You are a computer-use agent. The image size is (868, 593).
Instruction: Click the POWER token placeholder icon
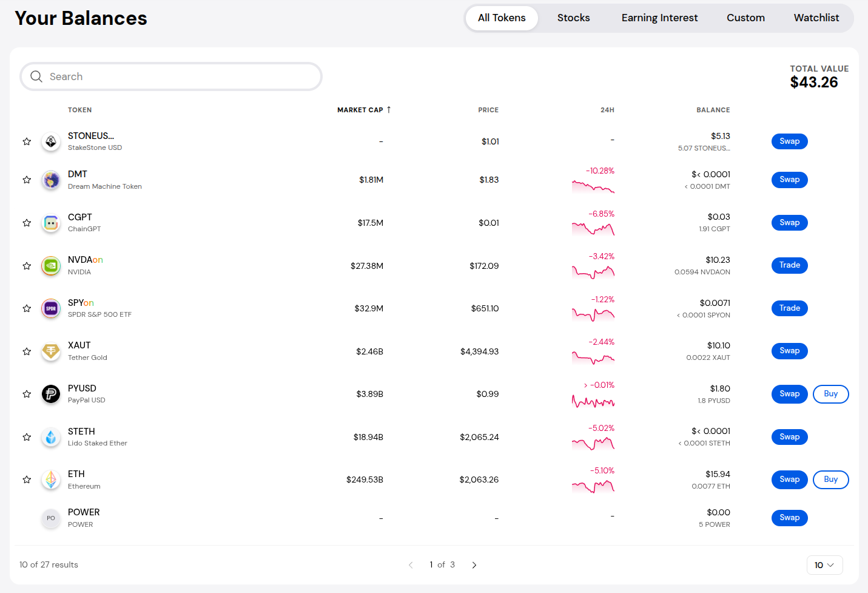(x=51, y=518)
